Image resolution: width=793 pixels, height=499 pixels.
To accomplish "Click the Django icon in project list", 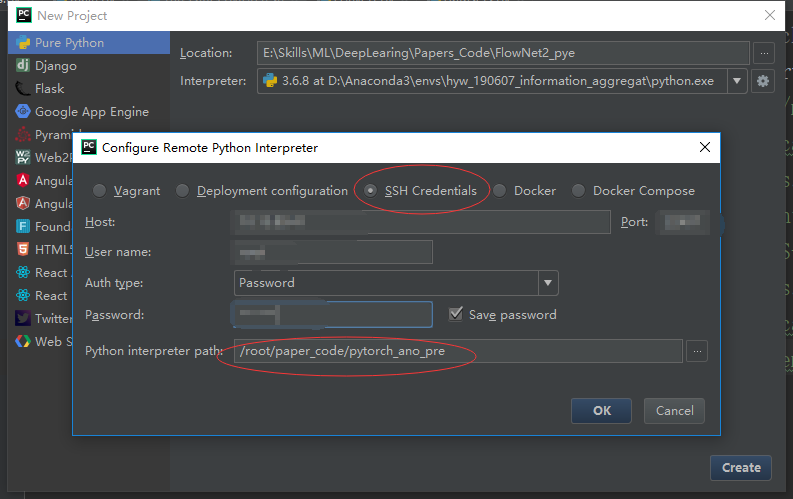I will coord(23,65).
